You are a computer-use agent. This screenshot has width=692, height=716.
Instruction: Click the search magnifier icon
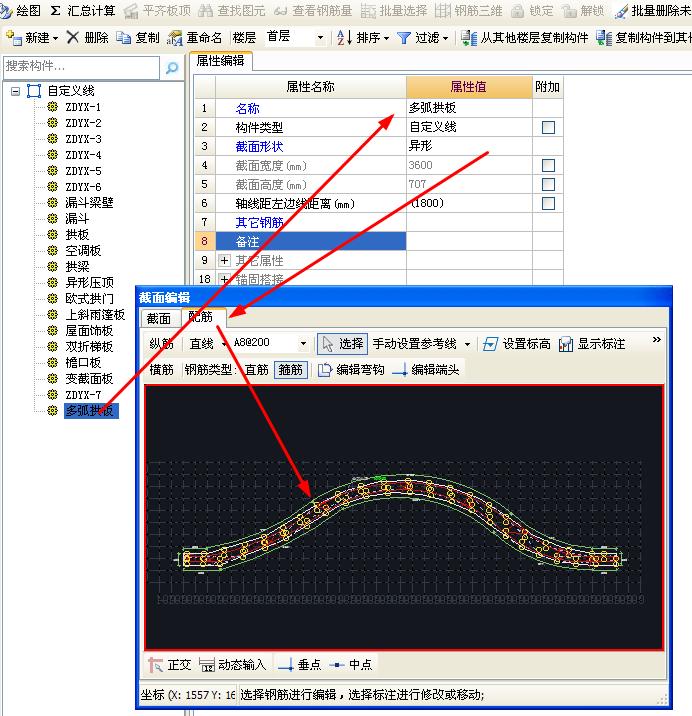click(x=172, y=68)
